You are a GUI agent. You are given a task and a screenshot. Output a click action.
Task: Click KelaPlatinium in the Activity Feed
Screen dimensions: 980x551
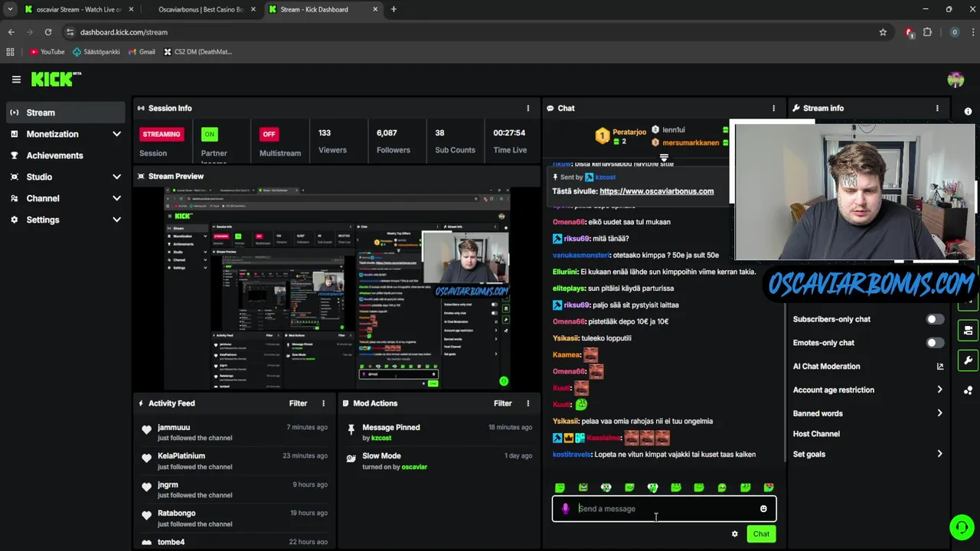tap(181, 456)
